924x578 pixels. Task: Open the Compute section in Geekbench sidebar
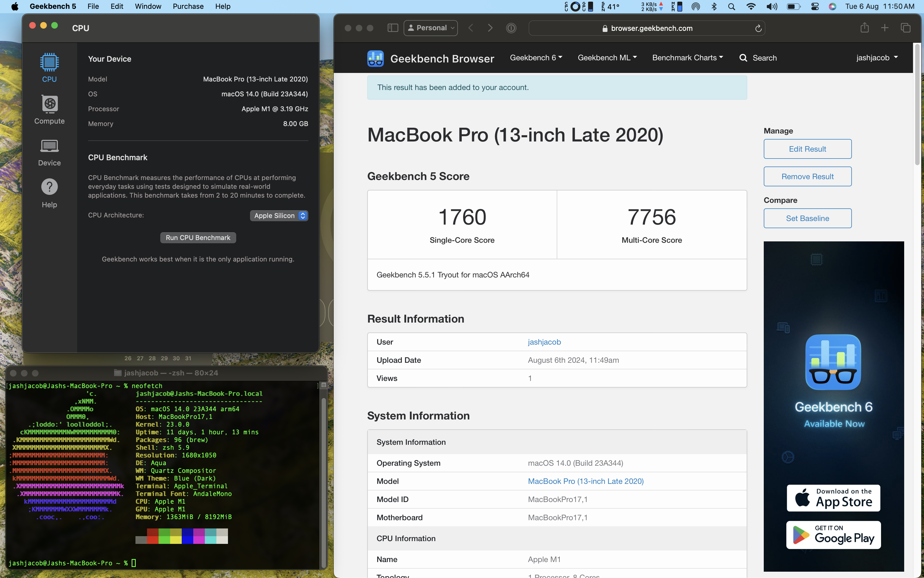tap(49, 110)
